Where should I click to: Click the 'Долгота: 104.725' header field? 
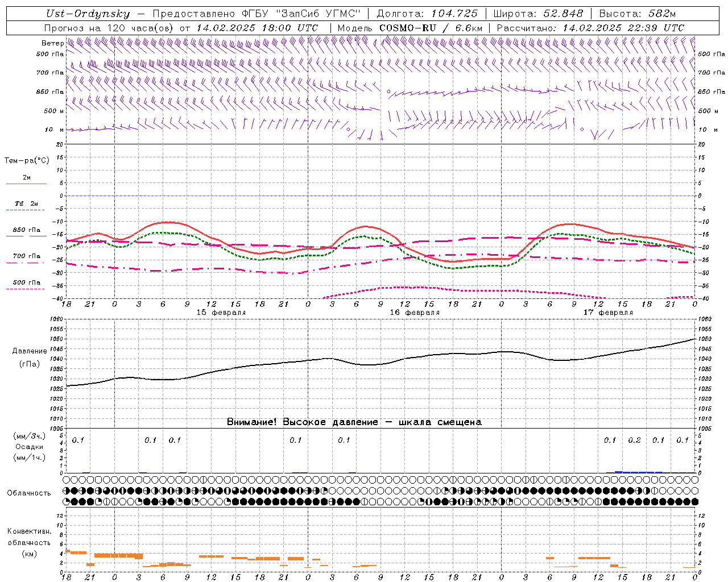click(427, 14)
